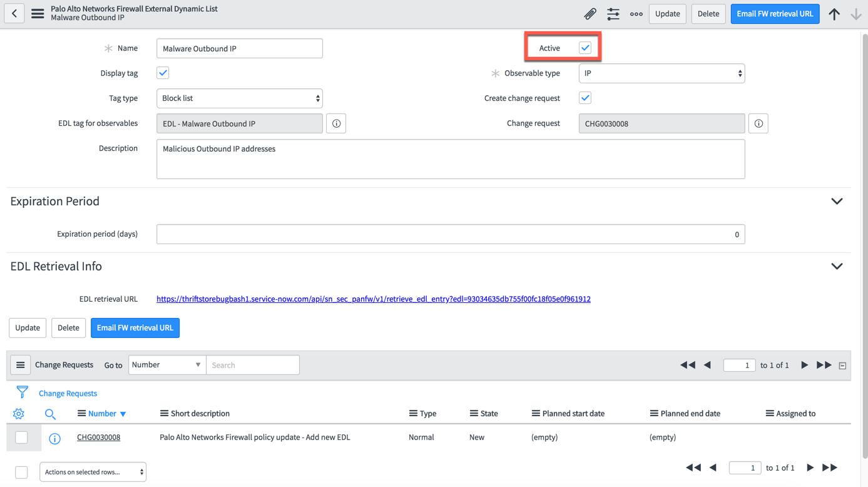Open the form context menu hamburger icon
This screenshot has height=487, width=868.
(x=38, y=13)
